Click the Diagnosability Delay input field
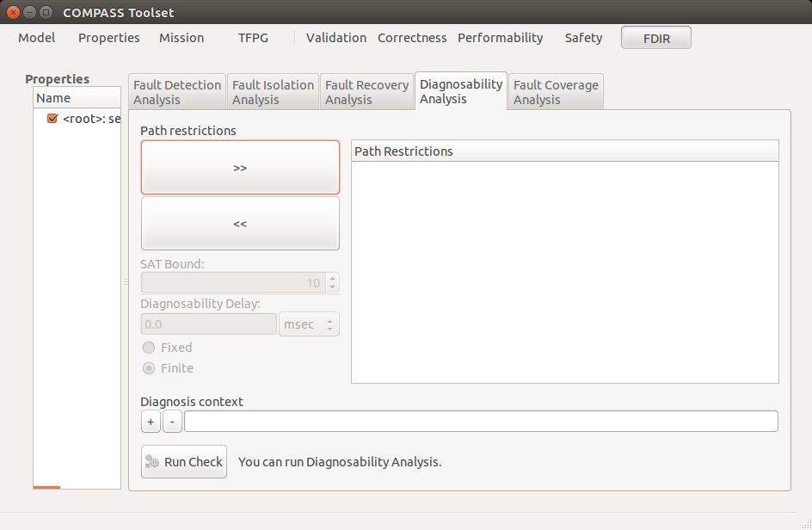 (x=209, y=324)
